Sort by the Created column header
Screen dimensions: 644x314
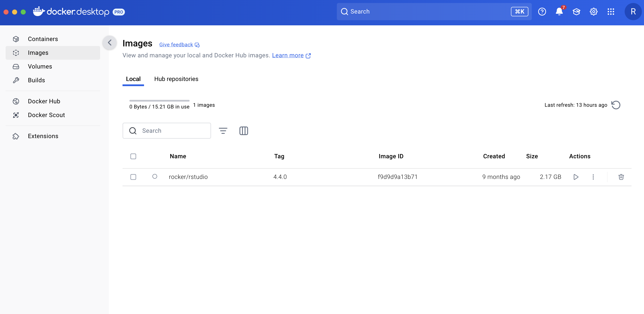[x=494, y=156]
